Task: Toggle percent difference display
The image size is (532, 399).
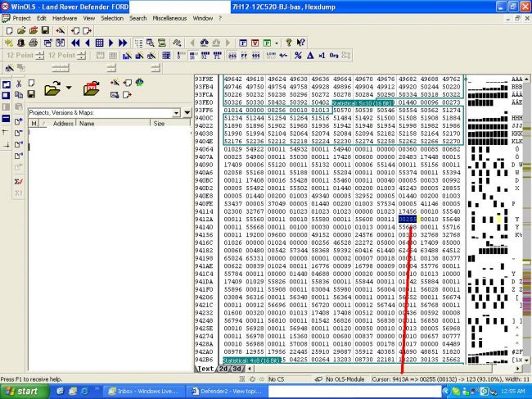Action: pyautogui.click(x=298, y=56)
